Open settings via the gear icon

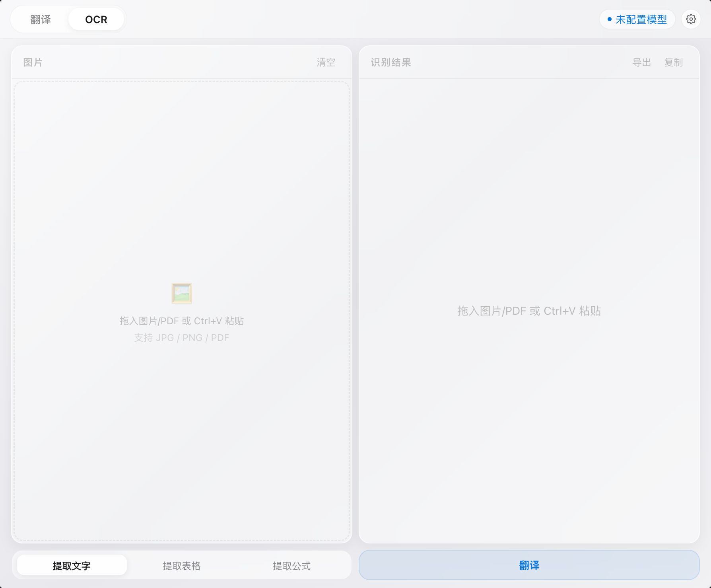tap(691, 19)
